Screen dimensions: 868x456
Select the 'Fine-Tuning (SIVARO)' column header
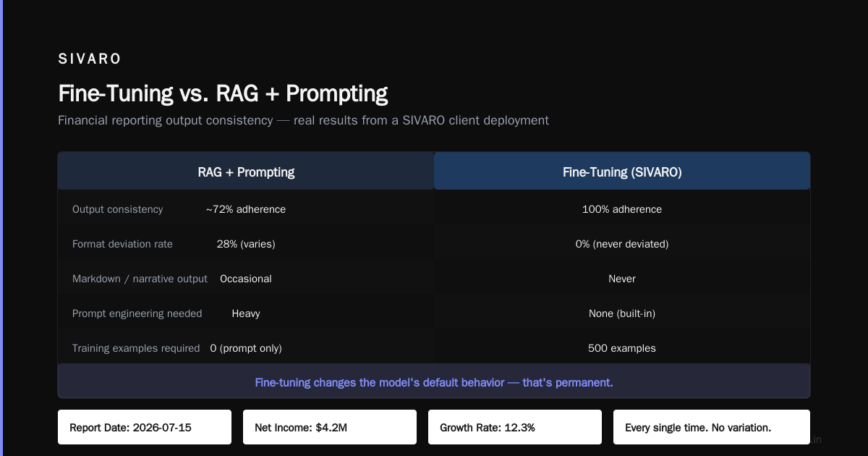622,172
